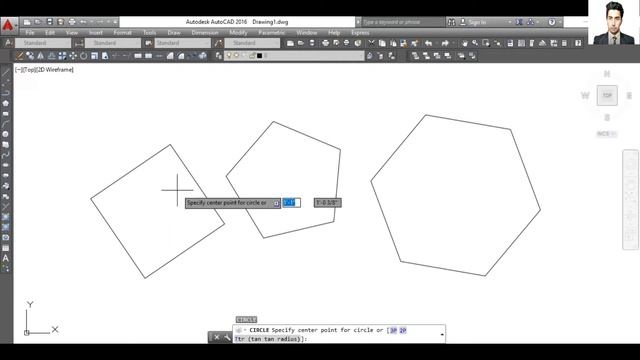Click the Help question mark in Standard toolbar
Image resolution: width=640 pixels, height=360 pixels.
[578, 43]
